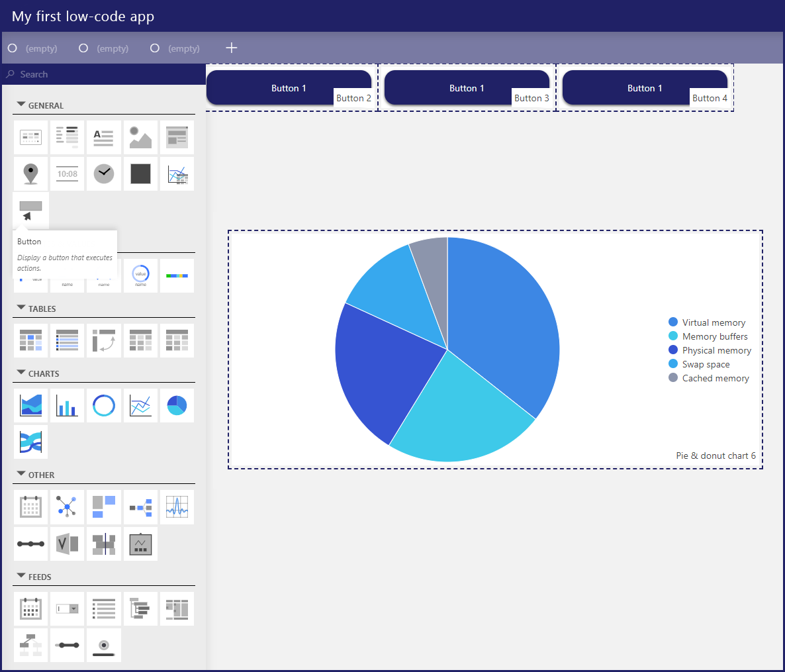Toggle Virtual memory legend color dot
This screenshot has width=785, height=672.
(x=673, y=322)
